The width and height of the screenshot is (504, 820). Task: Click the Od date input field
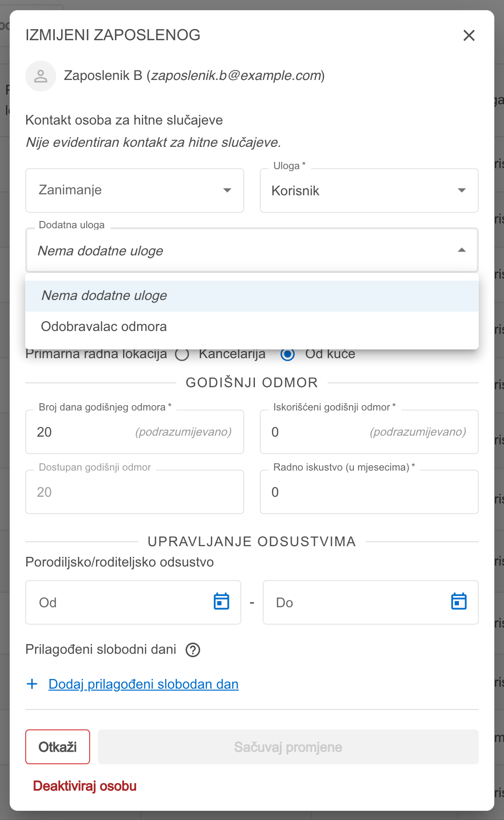133,602
